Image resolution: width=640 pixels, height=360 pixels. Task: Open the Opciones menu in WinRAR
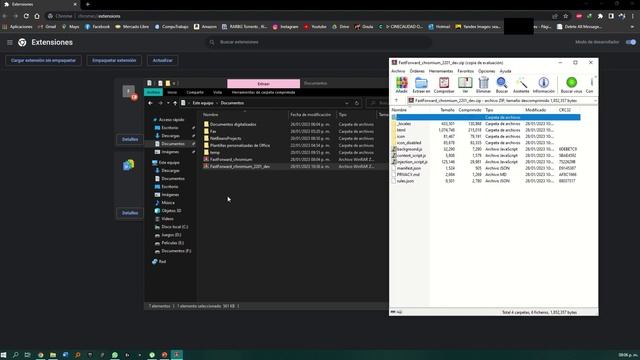(487, 71)
